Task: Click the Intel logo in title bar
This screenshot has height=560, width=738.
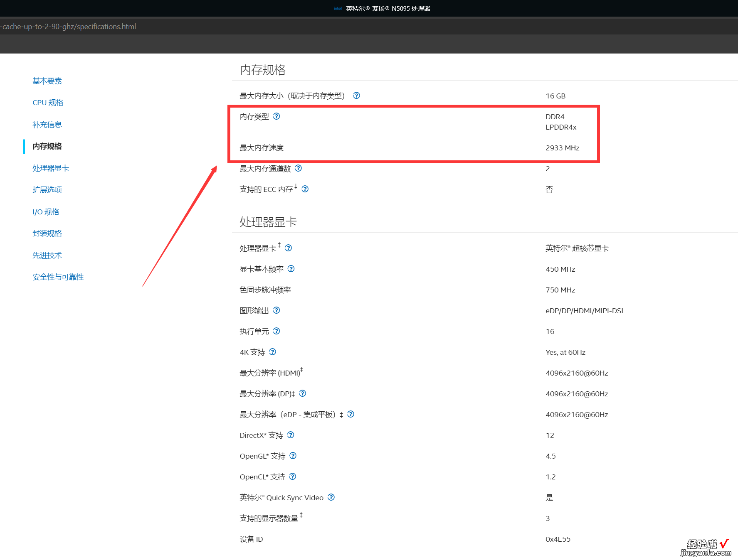Action: pyautogui.click(x=338, y=8)
